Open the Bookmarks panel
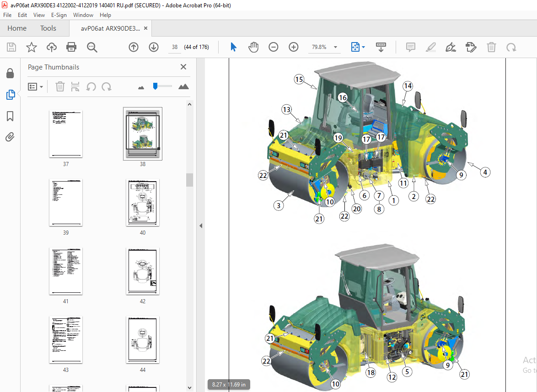 click(x=10, y=116)
